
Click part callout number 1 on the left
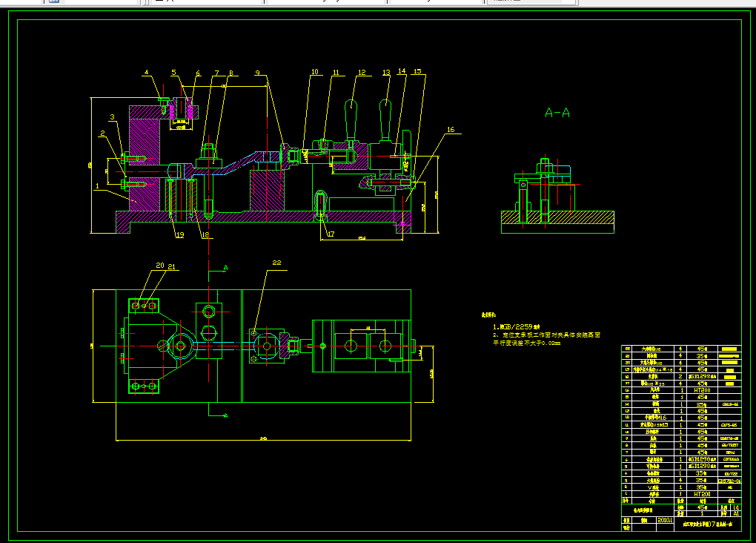(97, 187)
